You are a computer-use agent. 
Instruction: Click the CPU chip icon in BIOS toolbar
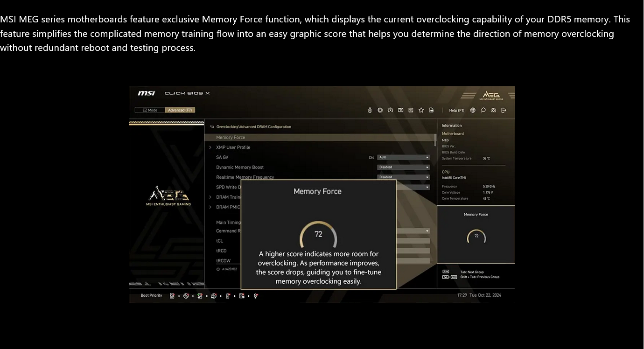pyautogui.click(x=380, y=111)
